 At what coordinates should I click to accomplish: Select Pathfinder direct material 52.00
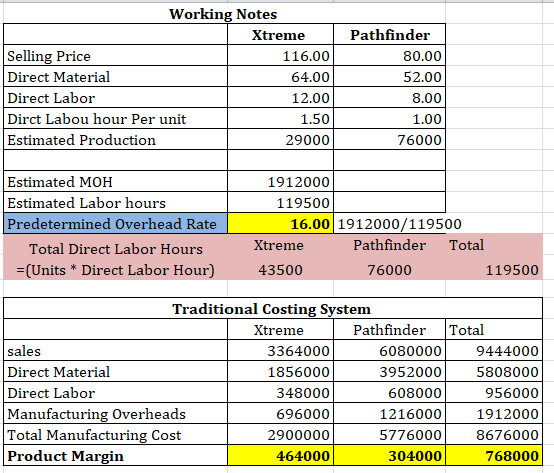[389, 77]
